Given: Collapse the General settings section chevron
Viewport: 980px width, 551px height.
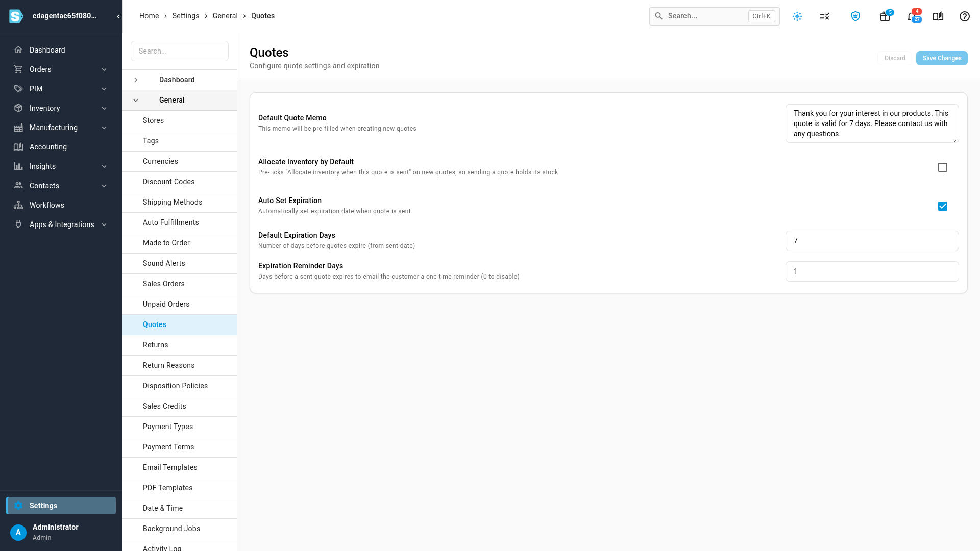Looking at the screenshot, I should click(136, 100).
